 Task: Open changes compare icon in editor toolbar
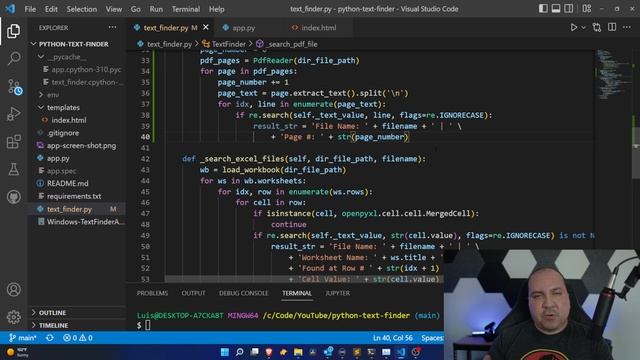pos(597,27)
